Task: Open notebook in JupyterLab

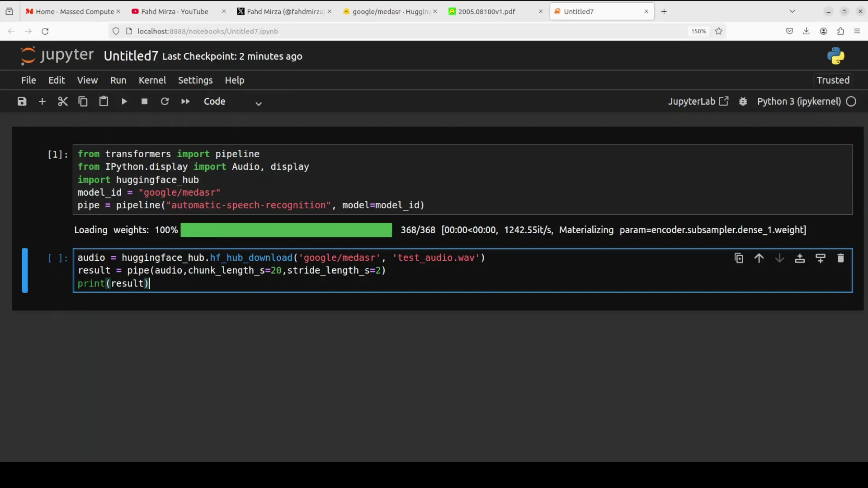Action: [x=698, y=101]
